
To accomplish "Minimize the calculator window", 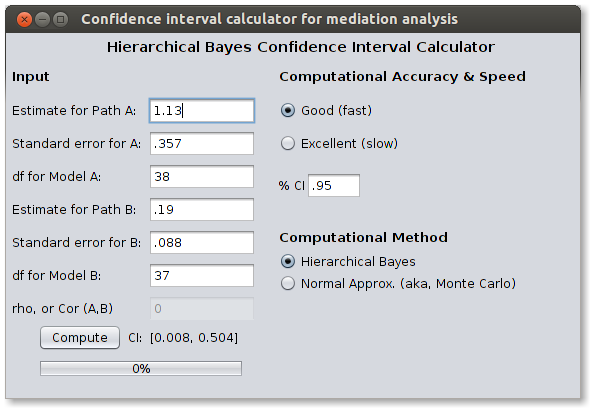I will coord(43,19).
